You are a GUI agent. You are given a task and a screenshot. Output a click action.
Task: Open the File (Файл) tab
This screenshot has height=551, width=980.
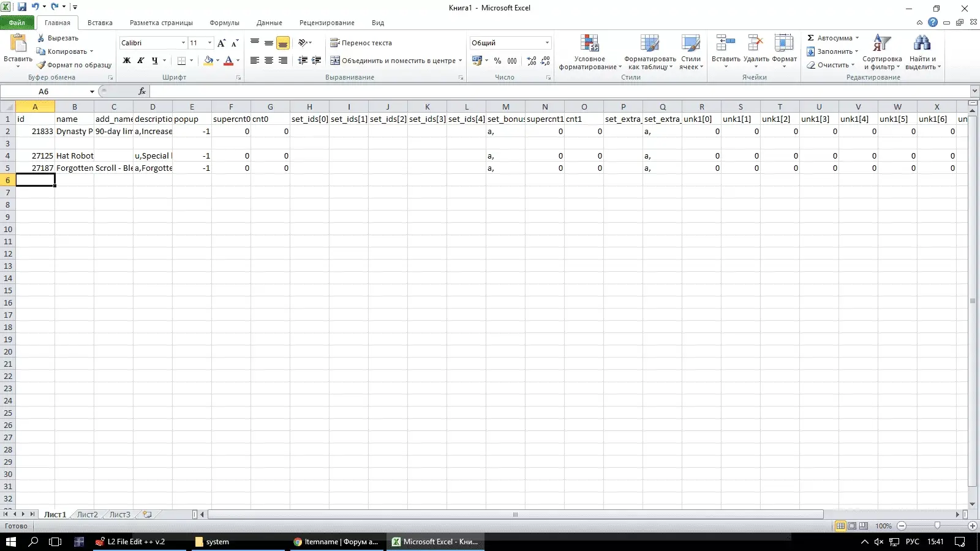point(17,23)
